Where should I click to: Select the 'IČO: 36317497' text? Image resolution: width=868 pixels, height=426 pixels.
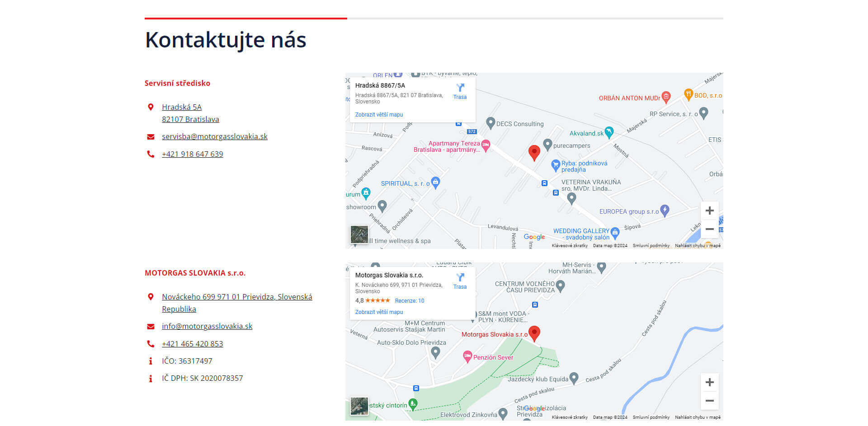[x=187, y=361]
